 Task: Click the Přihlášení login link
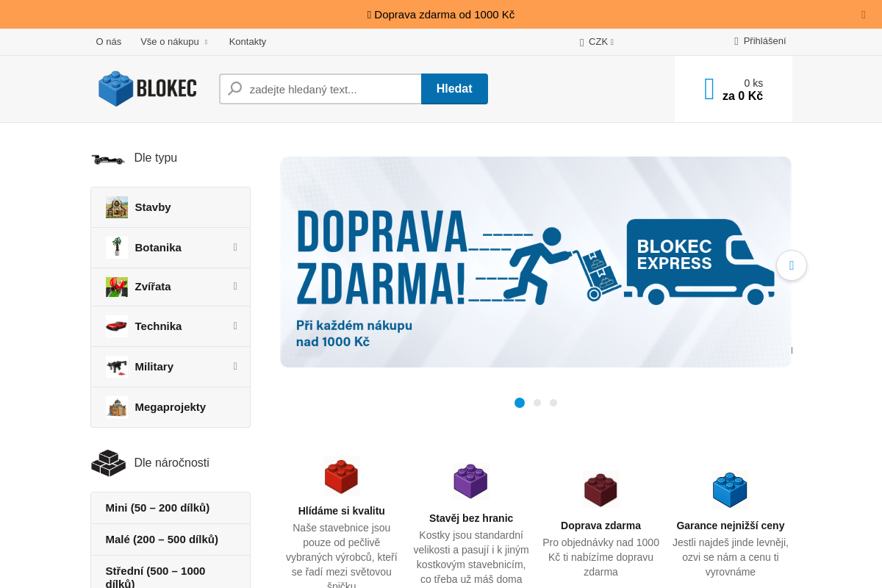click(x=764, y=41)
